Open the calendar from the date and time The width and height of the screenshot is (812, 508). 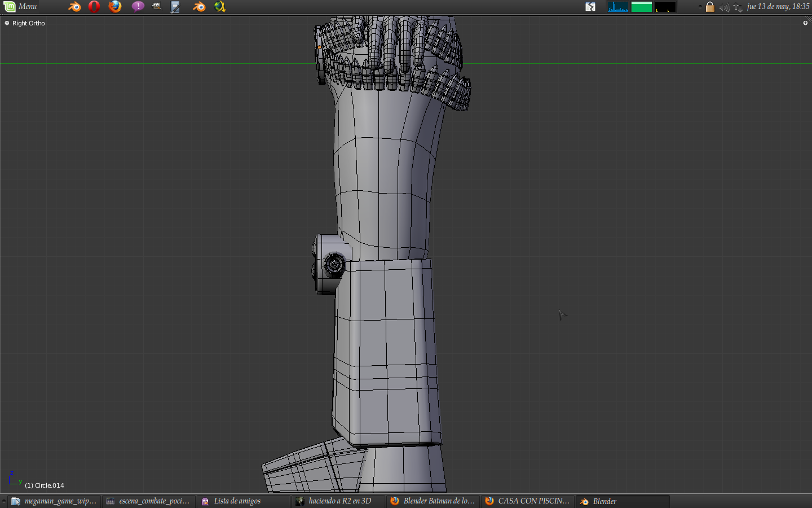tap(778, 7)
